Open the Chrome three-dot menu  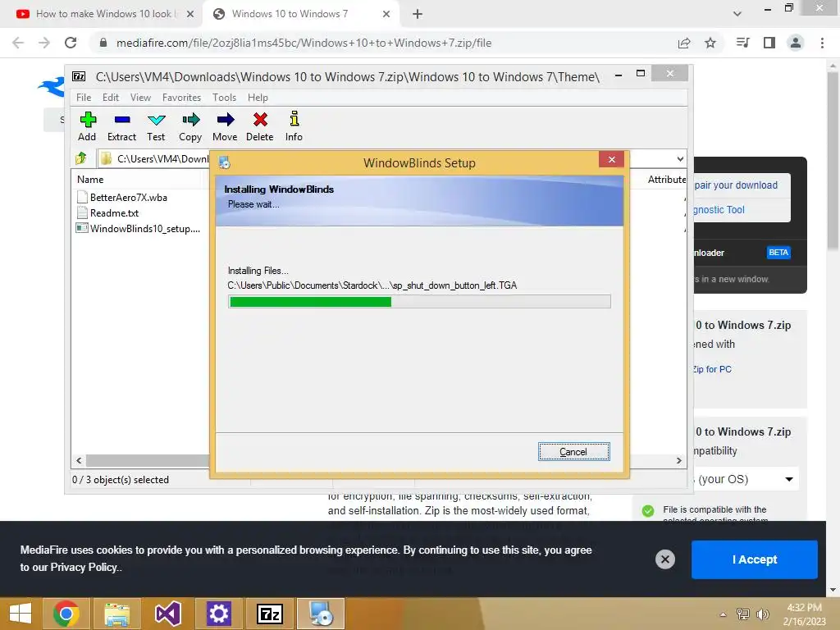click(x=822, y=43)
